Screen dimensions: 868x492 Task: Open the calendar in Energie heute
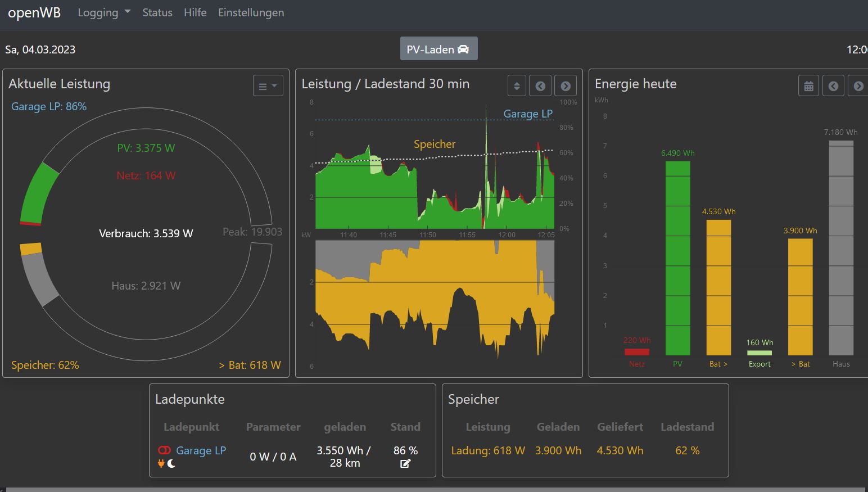coord(808,86)
